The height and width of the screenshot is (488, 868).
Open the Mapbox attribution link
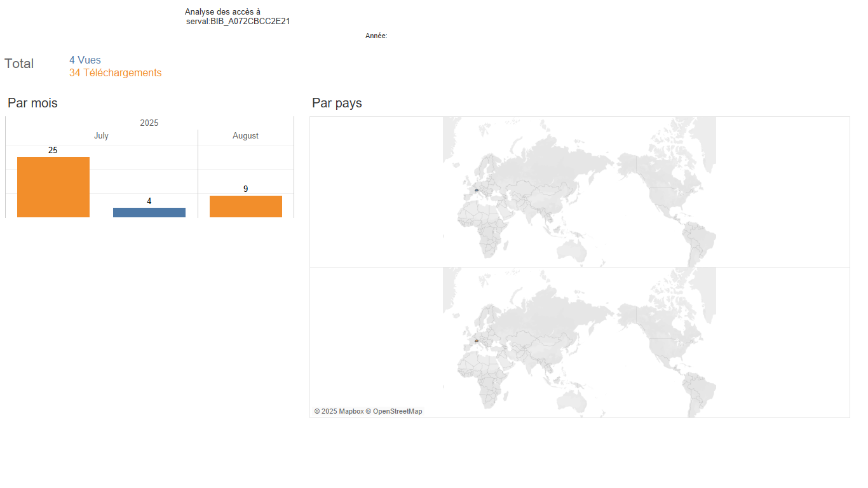339,412
